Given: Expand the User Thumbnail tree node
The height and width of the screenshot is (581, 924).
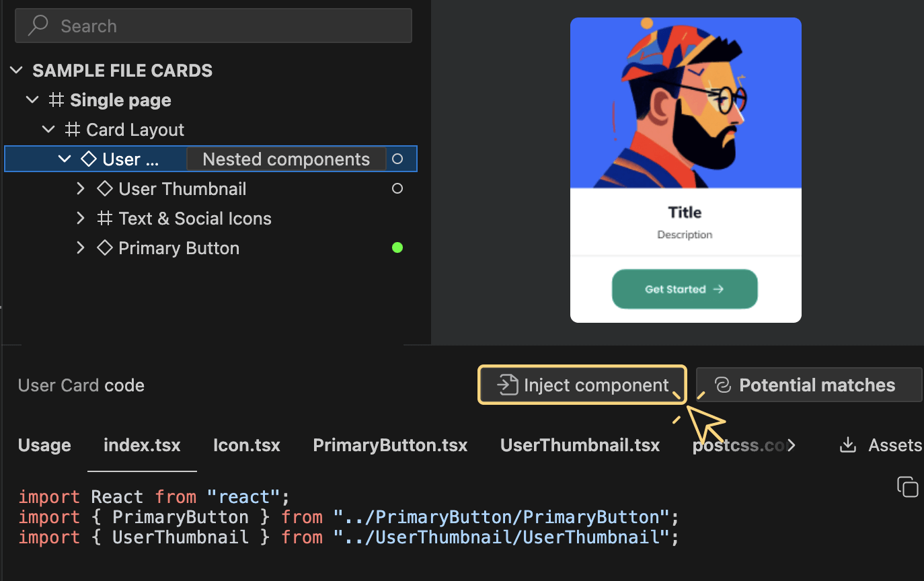Looking at the screenshot, I should (x=81, y=189).
